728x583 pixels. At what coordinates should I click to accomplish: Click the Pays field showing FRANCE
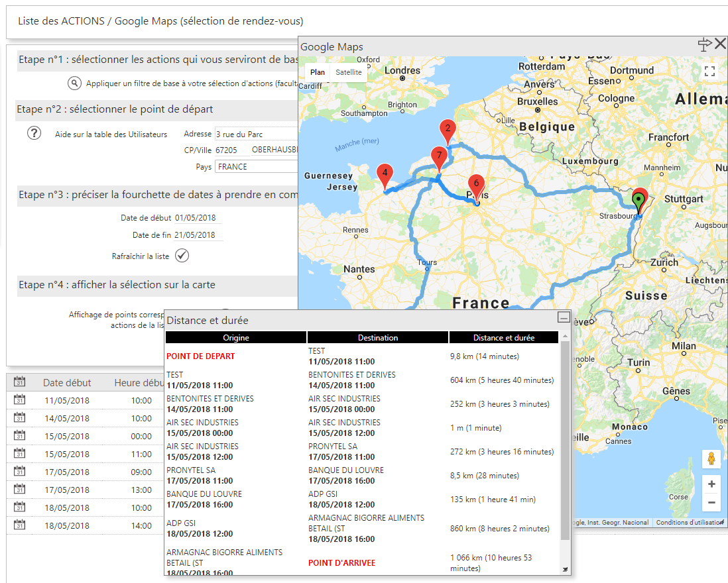257,166
